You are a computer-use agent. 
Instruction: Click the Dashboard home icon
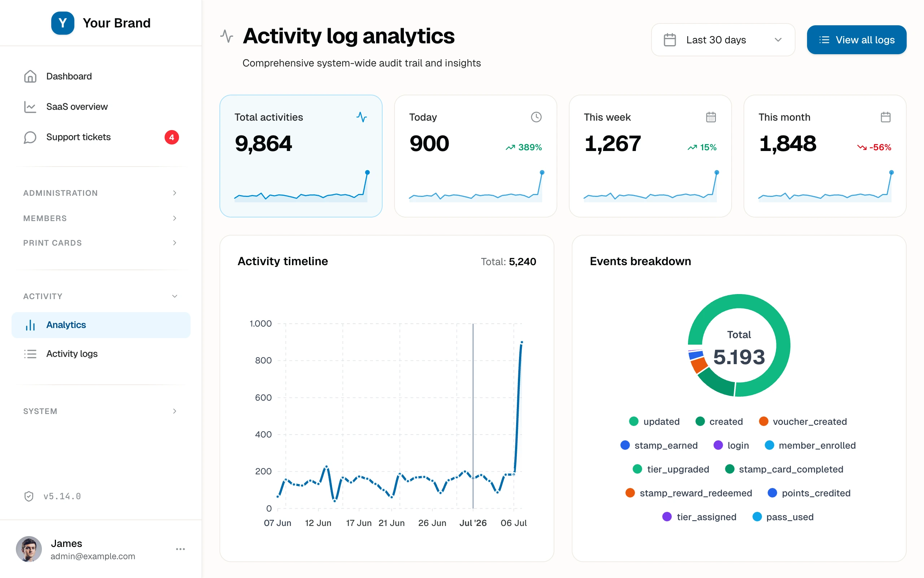30,77
